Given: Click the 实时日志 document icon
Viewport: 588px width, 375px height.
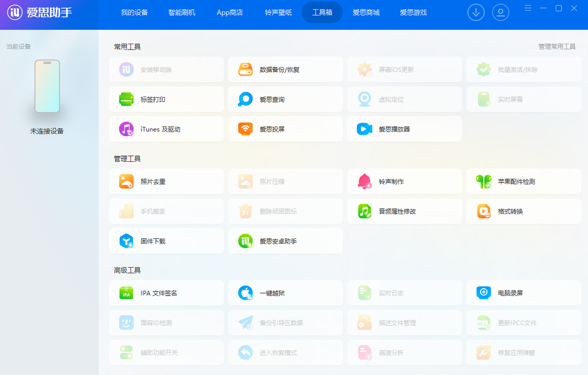Looking at the screenshot, I should (365, 293).
